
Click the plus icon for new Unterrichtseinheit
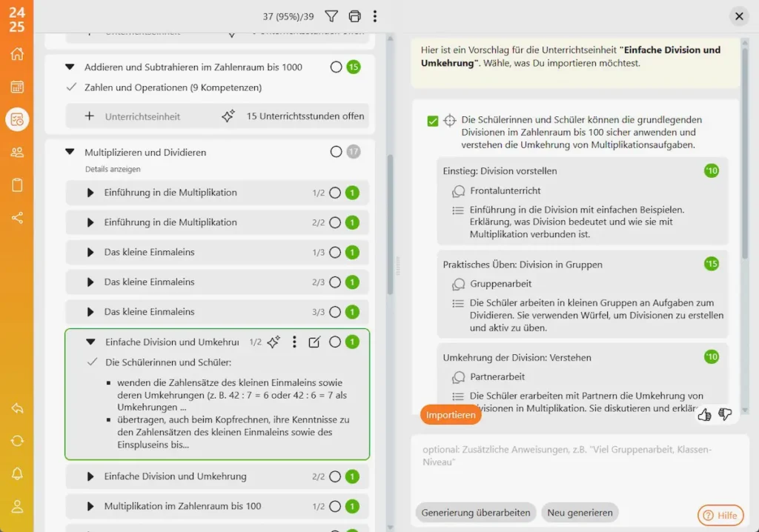[90, 116]
